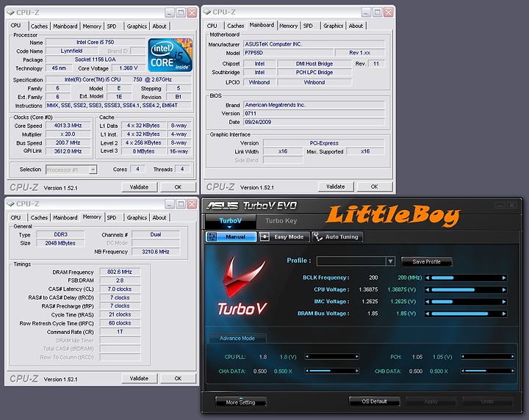Open Mainboard tab in the Memory window
The width and height of the screenshot is (529, 420).
pyautogui.click(x=65, y=218)
